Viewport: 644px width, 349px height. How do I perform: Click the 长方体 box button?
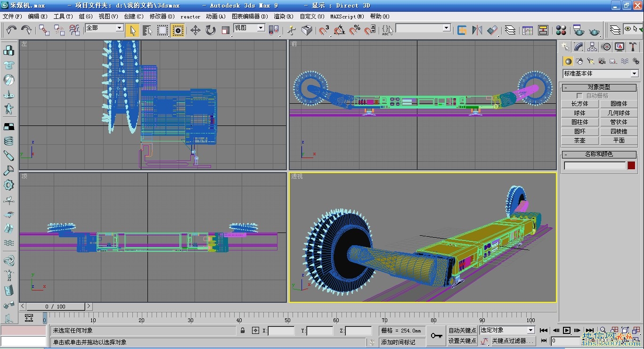pyautogui.click(x=579, y=104)
